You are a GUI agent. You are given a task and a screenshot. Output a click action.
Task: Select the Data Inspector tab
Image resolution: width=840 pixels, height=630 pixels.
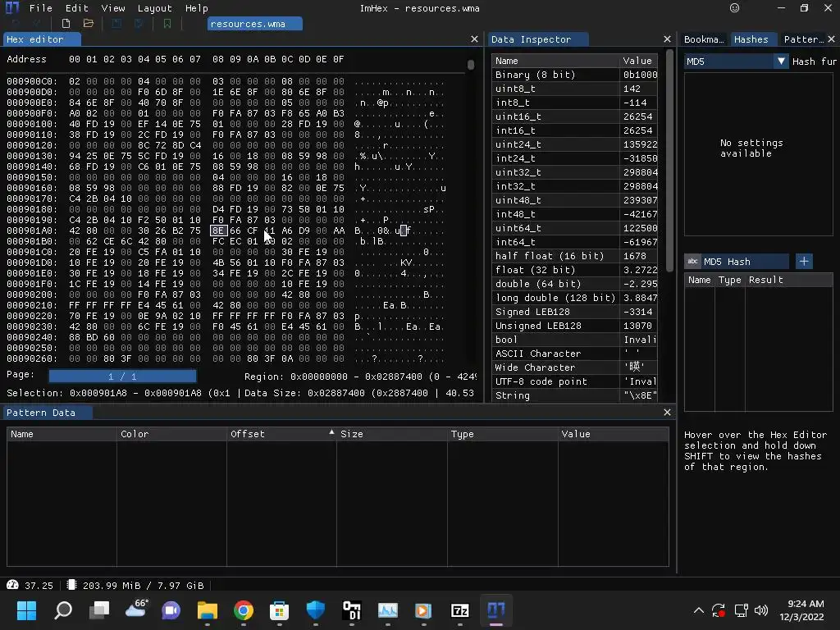pyautogui.click(x=538, y=39)
